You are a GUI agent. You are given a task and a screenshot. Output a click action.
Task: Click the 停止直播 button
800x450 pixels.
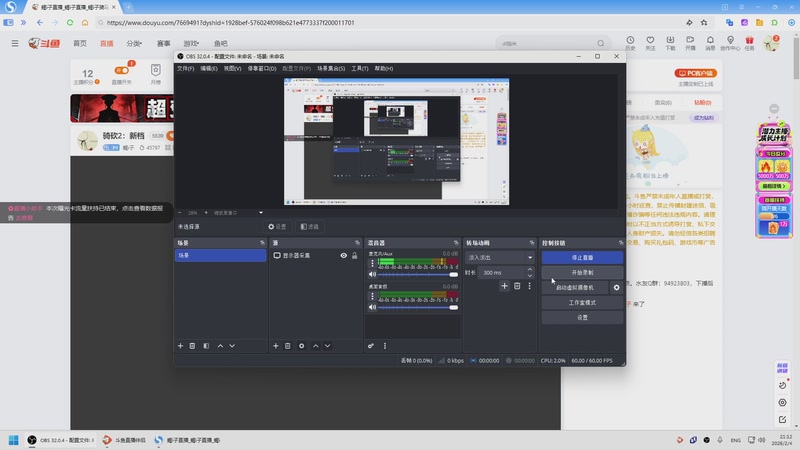point(582,257)
